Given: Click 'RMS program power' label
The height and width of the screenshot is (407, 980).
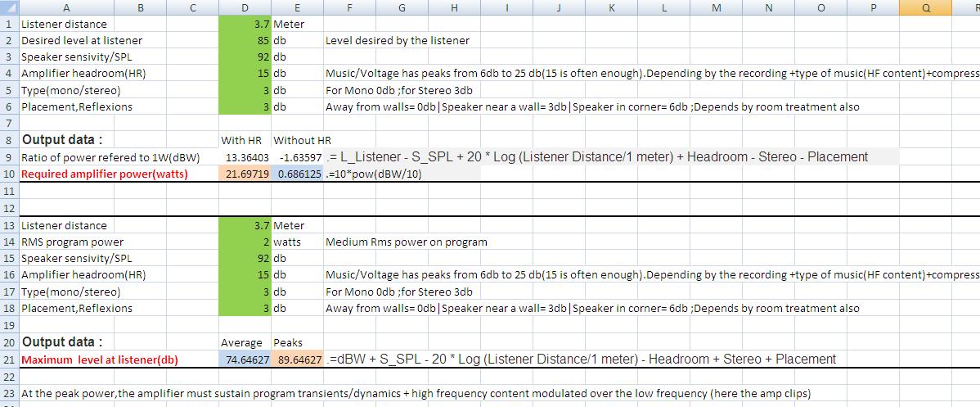Looking at the screenshot, I should [72, 242].
